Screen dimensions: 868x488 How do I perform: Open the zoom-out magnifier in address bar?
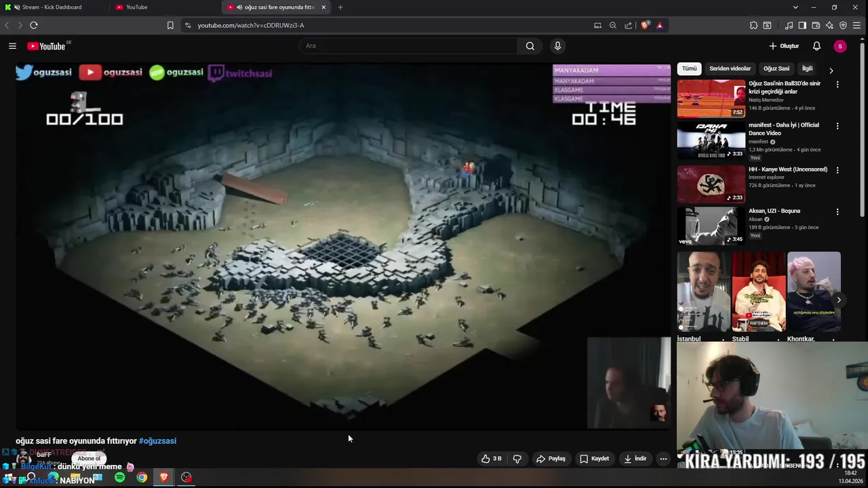(x=613, y=25)
